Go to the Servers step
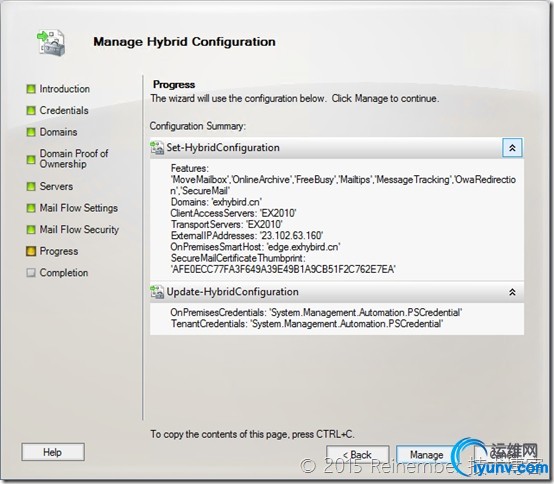 coord(56,186)
